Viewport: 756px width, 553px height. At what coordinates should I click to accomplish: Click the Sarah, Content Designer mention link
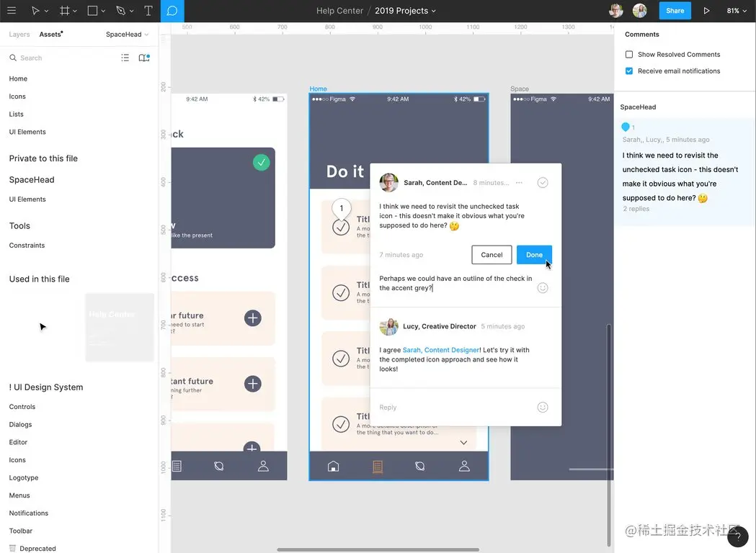440,350
